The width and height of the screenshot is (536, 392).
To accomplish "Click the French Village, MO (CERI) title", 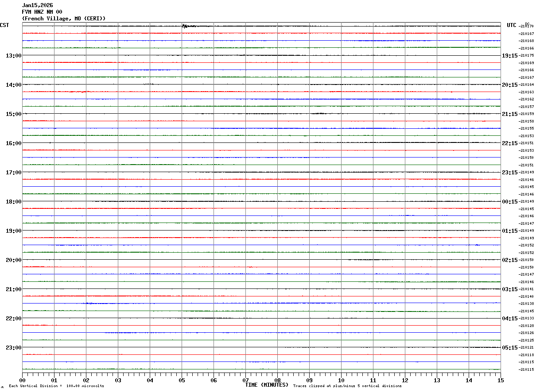I will pos(64,19).
